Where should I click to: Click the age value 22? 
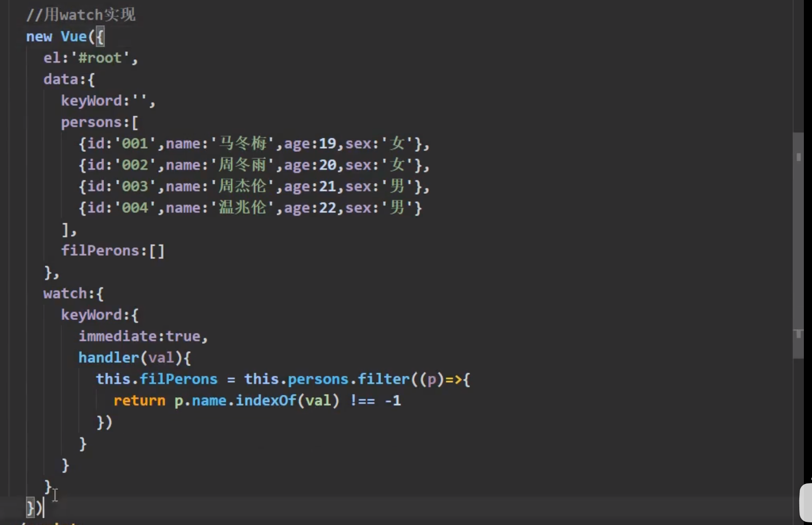327,208
